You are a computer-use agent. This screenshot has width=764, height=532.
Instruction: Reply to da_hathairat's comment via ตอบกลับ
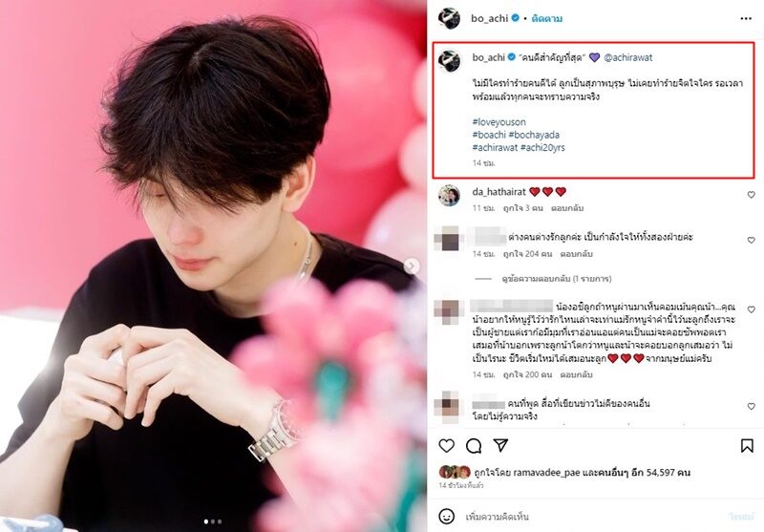point(567,208)
